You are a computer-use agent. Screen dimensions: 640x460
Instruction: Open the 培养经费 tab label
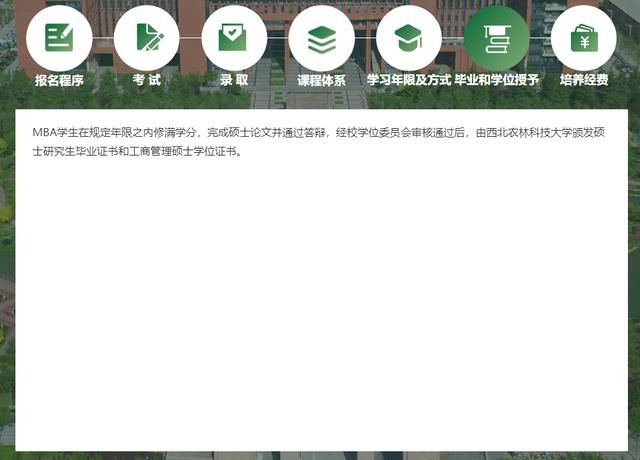584,80
